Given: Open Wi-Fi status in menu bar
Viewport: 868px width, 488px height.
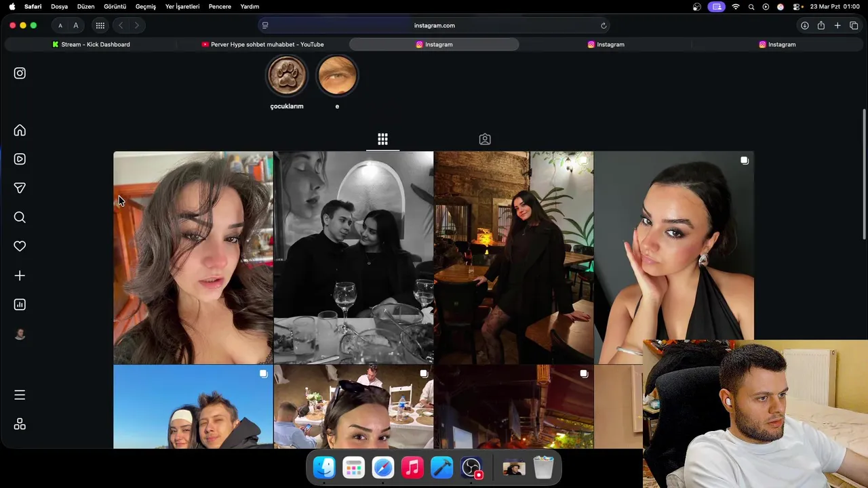Looking at the screenshot, I should click(x=736, y=7).
